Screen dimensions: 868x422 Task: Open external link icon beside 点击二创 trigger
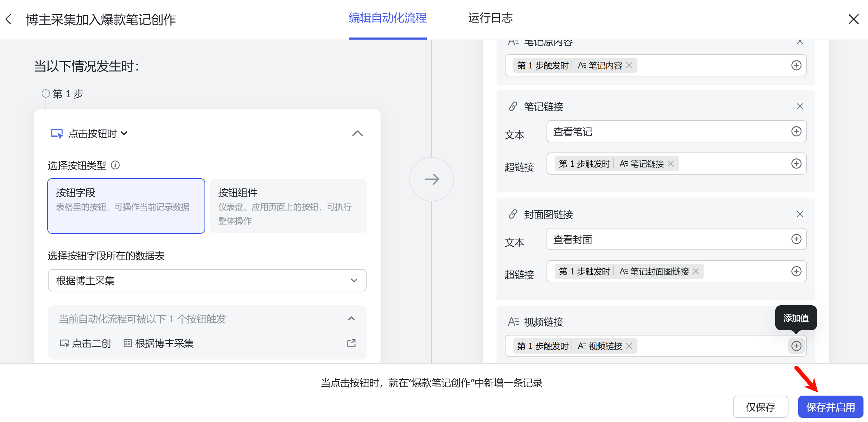click(x=351, y=343)
